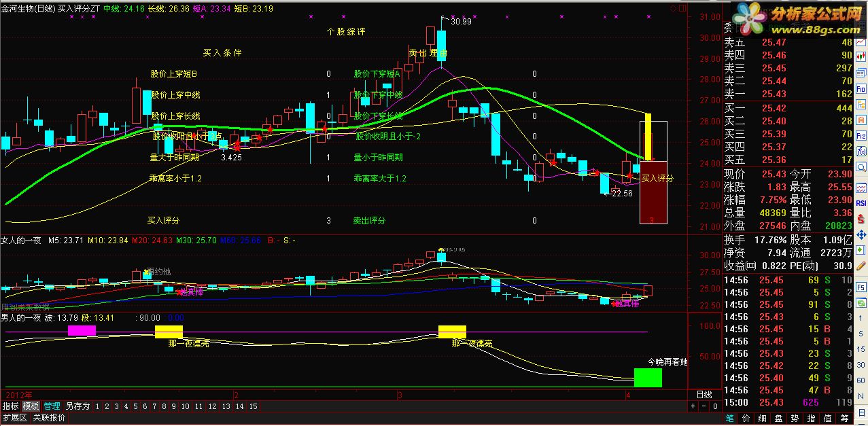Screen dimensions: 868x426
Task: Click the 日线 period selector
Action: tap(704, 394)
